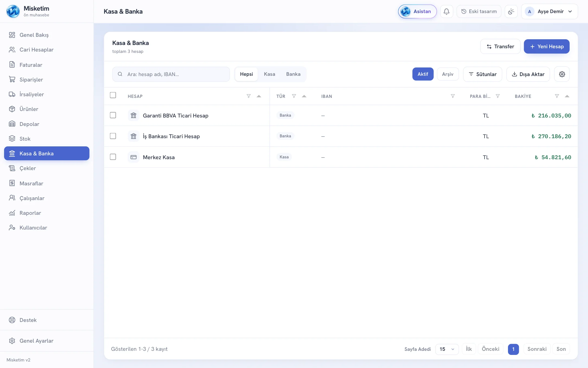Open table settings gear icon
This screenshot has height=368, width=588.
tap(562, 74)
